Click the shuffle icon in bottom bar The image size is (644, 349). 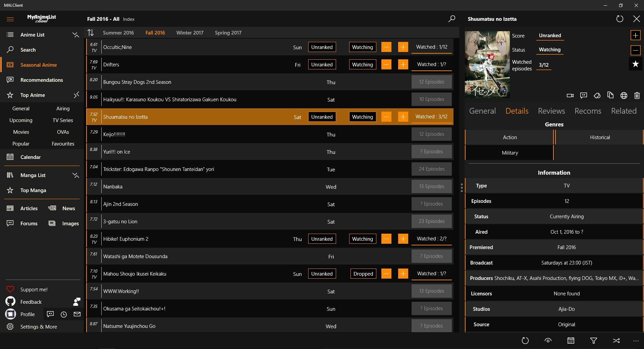(616, 341)
